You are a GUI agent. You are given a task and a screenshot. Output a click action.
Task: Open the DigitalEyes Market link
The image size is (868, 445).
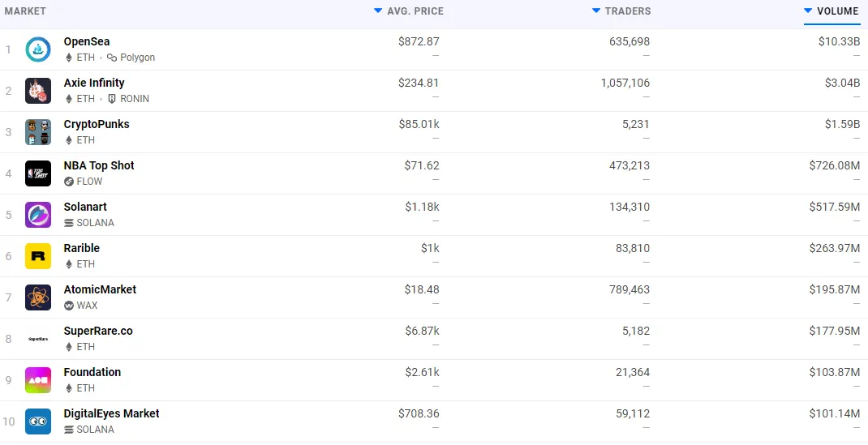[x=111, y=413]
